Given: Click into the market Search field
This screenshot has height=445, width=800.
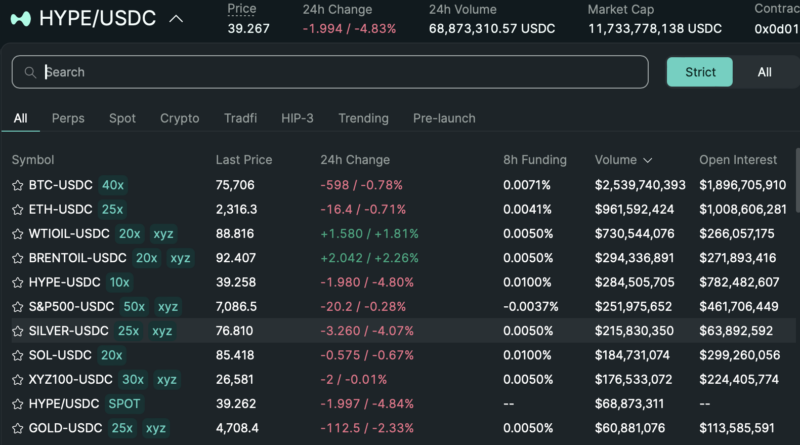Looking at the screenshot, I should [x=340, y=72].
